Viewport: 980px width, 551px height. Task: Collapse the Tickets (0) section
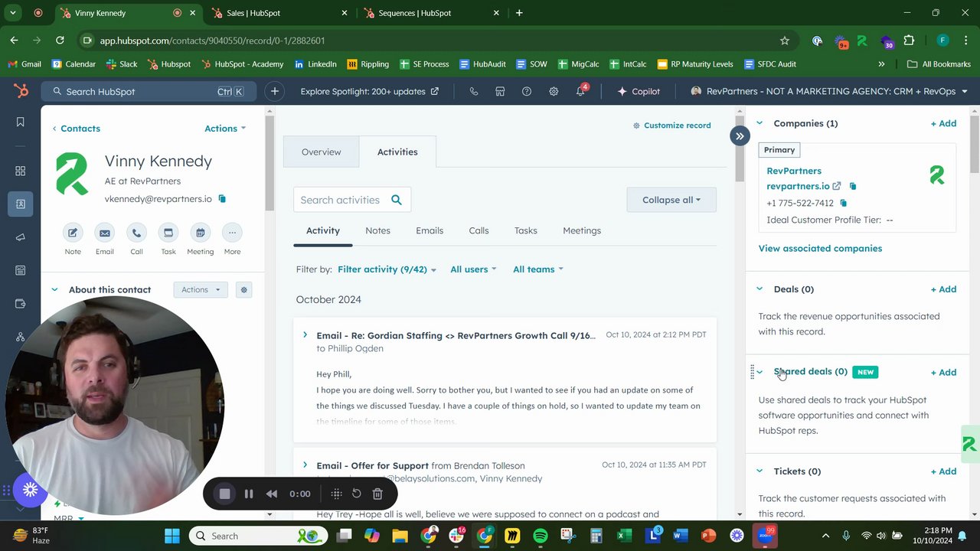pos(759,471)
